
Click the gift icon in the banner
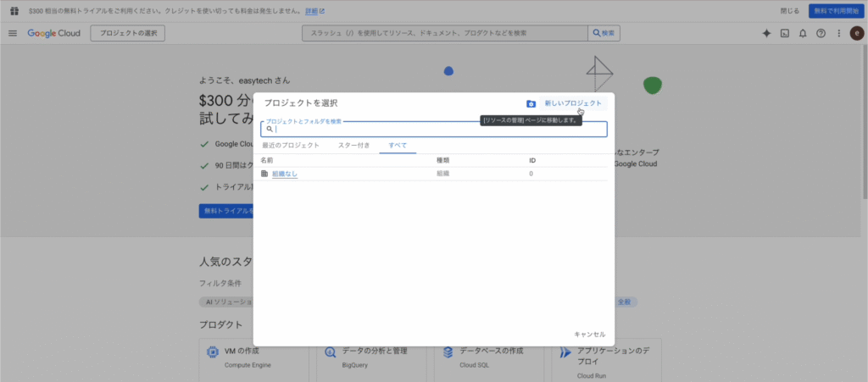(14, 10)
